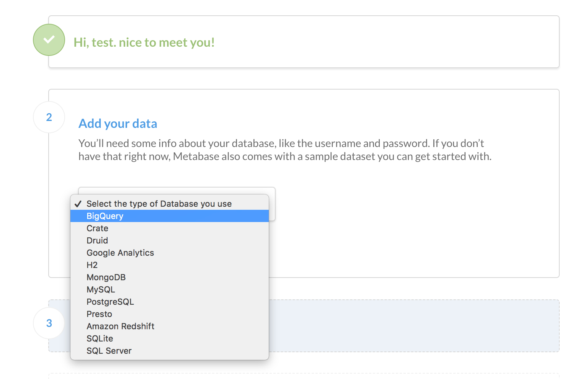This screenshot has width=588, height=379.
Task: Select Presto database option
Action: coord(170,314)
